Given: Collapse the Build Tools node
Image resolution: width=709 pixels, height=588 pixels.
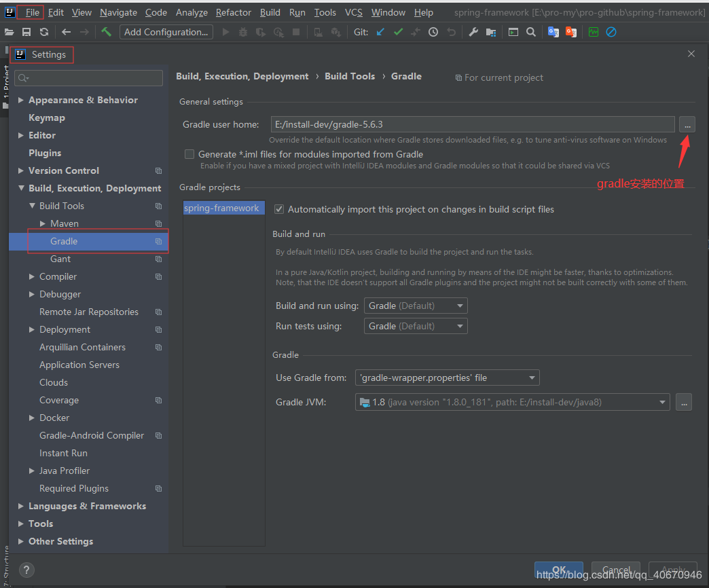Looking at the screenshot, I should coord(32,206).
